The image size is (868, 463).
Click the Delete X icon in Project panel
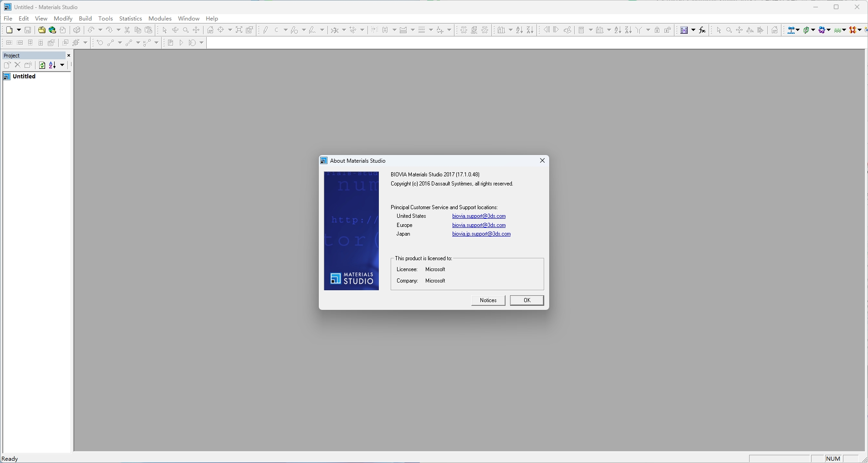(x=18, y=65)
